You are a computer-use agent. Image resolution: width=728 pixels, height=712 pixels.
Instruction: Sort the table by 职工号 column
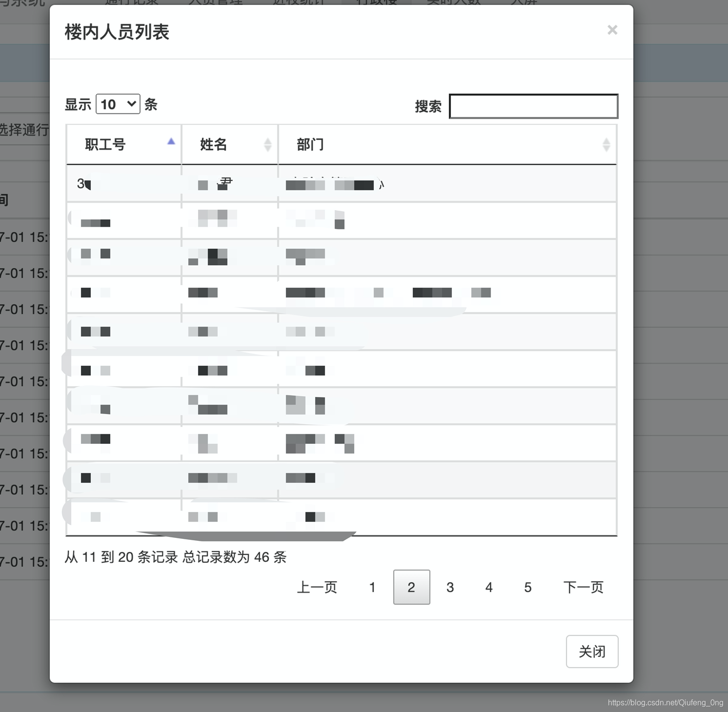pos(124,144)
